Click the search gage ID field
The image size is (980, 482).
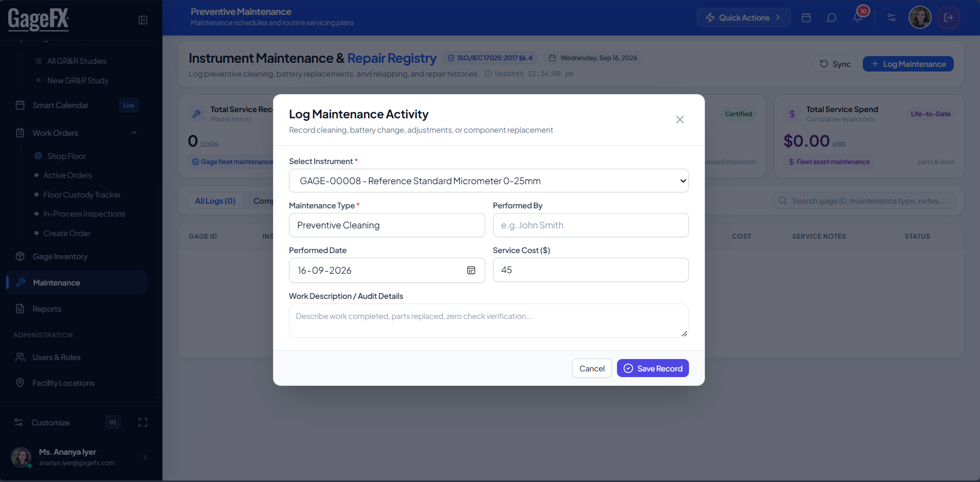864,201
